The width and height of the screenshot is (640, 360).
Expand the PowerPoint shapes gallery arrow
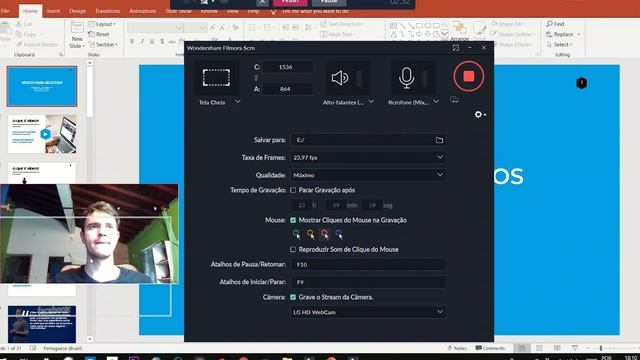point(444,34)
